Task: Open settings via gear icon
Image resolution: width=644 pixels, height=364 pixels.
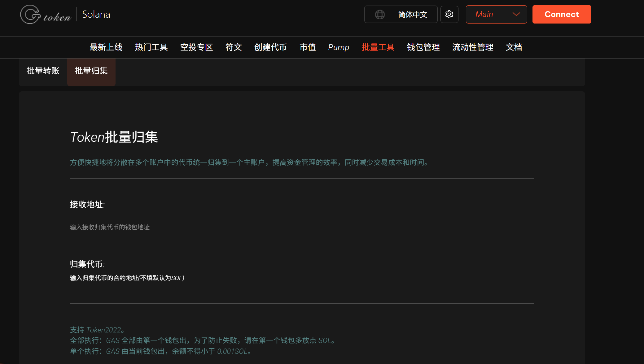Action: tap(449, 14)
